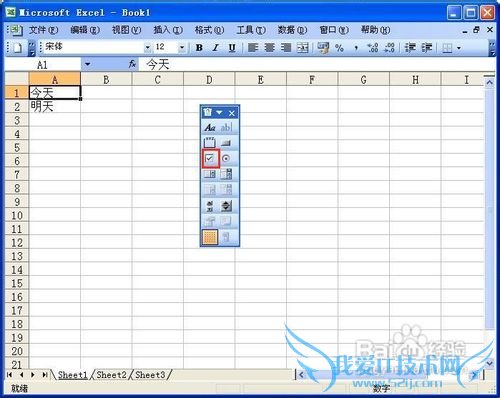500x398 pixels.
Task: Click Increase Decimal icon
Action: point(372,48)
